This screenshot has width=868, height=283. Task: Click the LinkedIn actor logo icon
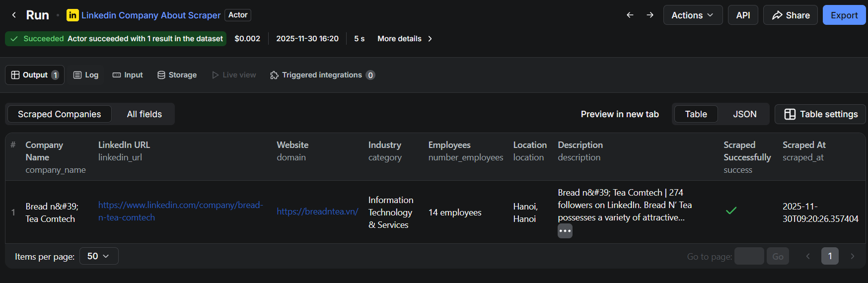[x=72, y=15]
